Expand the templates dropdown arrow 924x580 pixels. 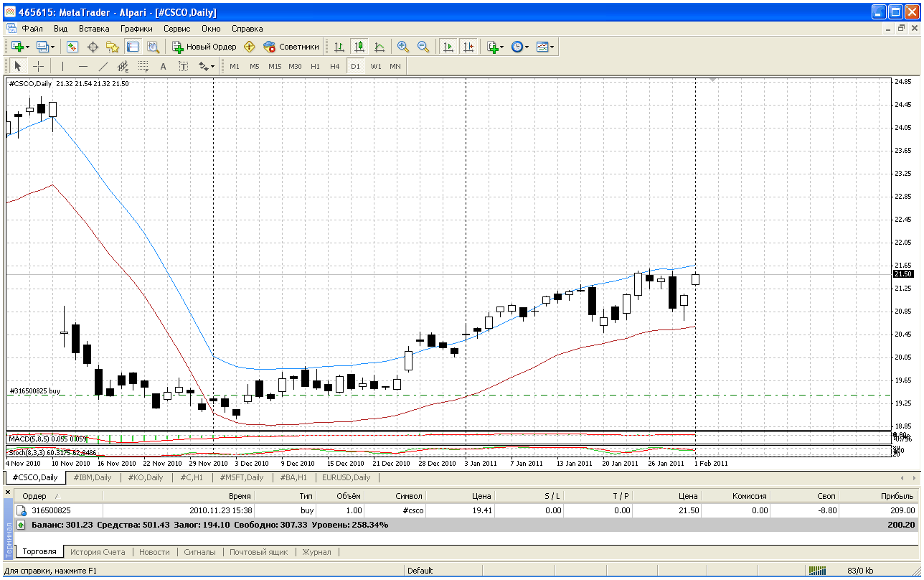pos(552,47)
